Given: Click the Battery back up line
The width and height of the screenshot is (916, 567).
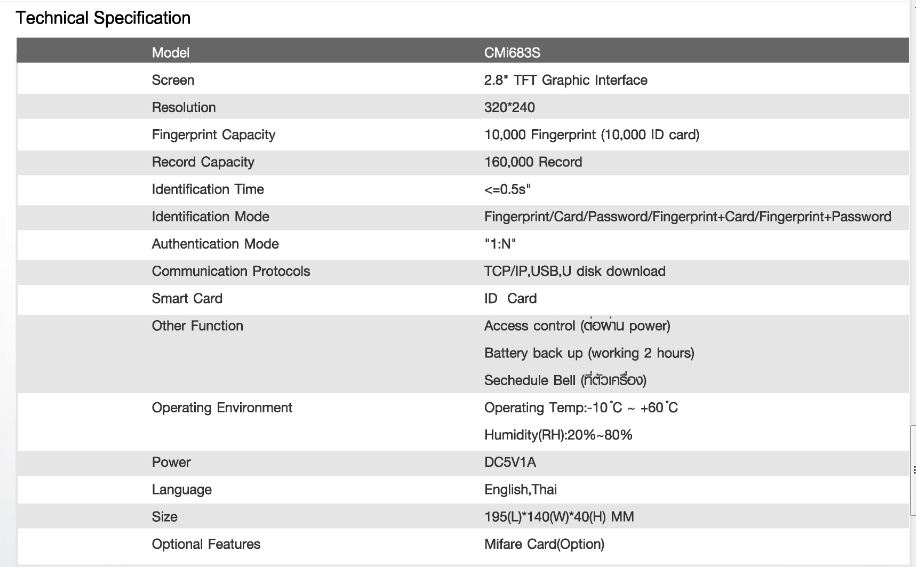Looking at the screenshot, I should point(588,353).
